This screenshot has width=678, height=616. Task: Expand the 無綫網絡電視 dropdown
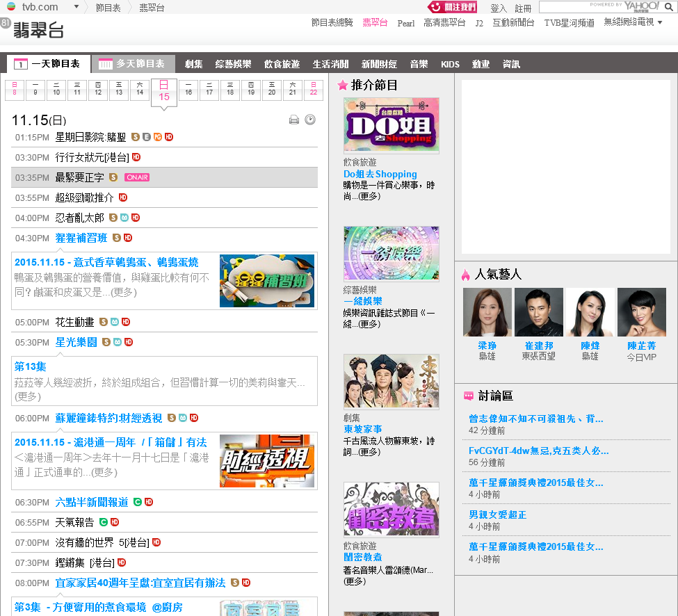(x=660, y=22)
